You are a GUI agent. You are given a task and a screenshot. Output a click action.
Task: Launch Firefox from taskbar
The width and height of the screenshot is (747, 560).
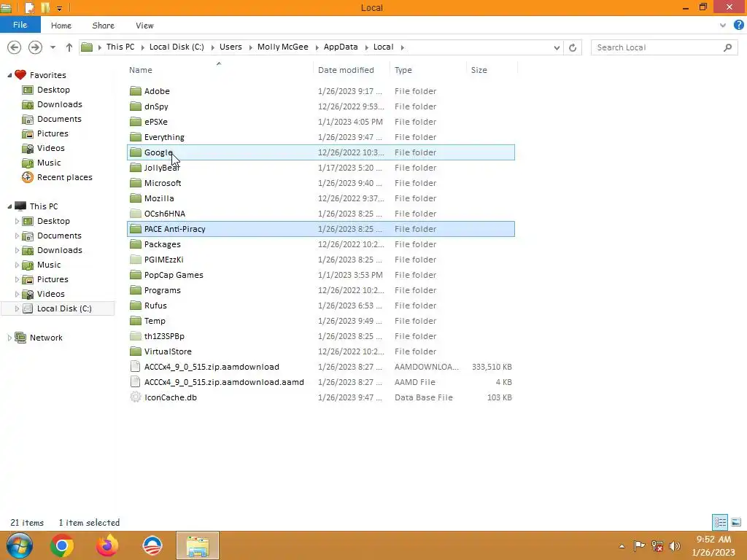click(x=107, y=545)
